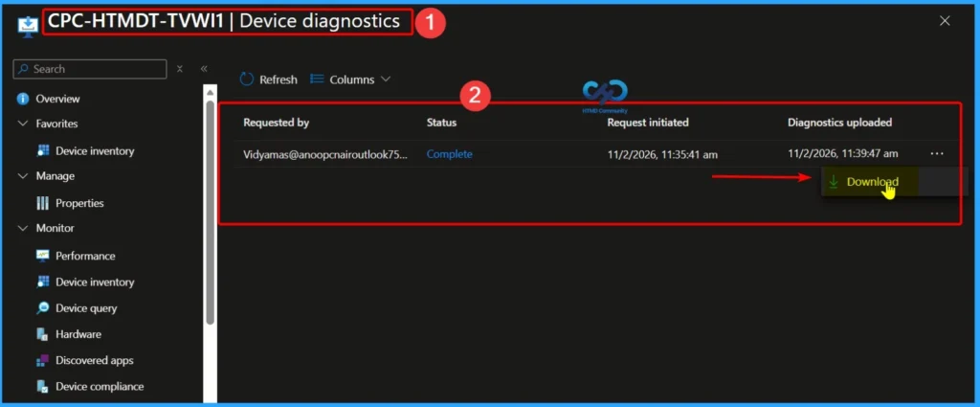Viewport: 980px width, 407px height.
Task: Click the 11/2/2026, 11:39:47 am cell
Action: 843,153
